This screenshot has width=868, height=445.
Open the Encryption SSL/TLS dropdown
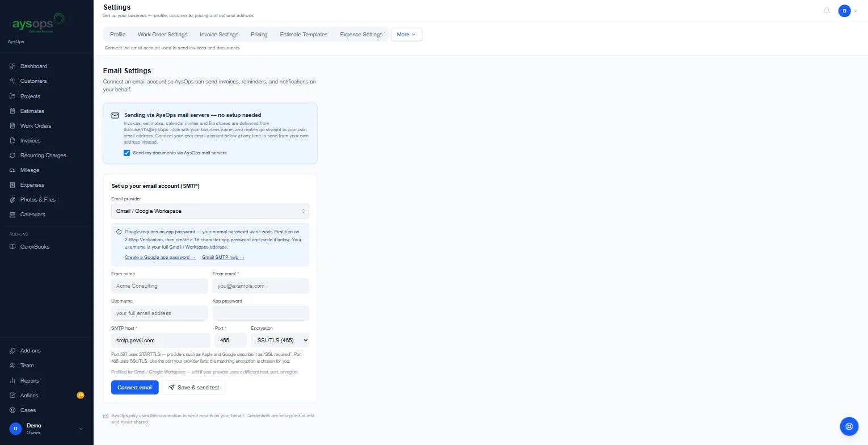click(280, 341)
